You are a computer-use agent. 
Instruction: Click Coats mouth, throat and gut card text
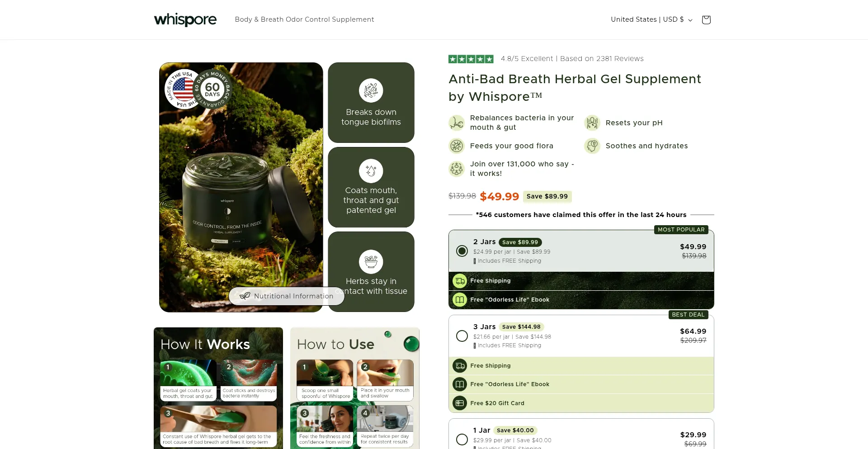(371, 200)
